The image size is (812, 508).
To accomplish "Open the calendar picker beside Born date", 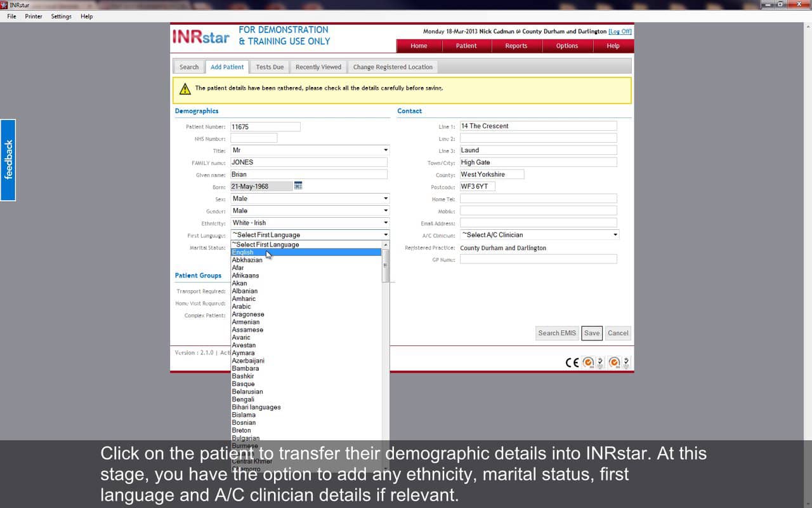I will click(298, 186).
